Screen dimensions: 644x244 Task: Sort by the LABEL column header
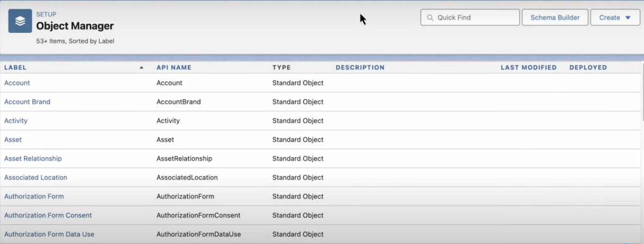tap(16, 67)
